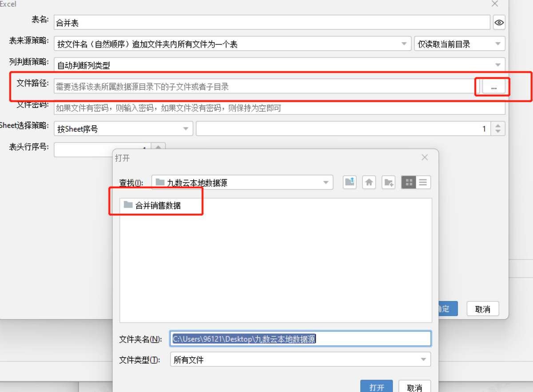The image size is (533, 392).
Task: Open the 按Sheet序号 dropdown
Action: pos(123,129)
